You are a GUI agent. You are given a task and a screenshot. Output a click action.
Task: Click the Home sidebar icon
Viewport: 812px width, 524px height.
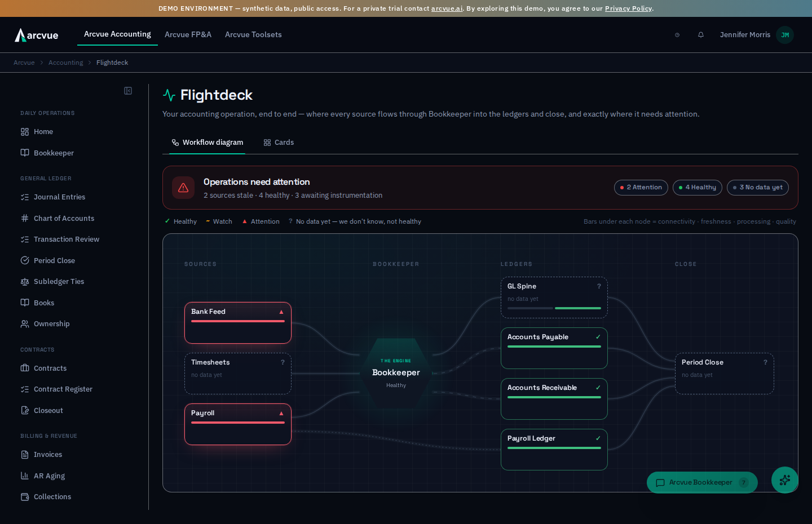pyautogui.click(x=25, y=132)
